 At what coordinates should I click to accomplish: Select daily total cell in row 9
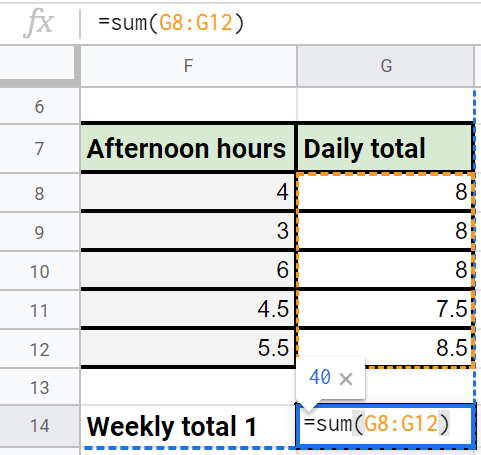point(385,231)
